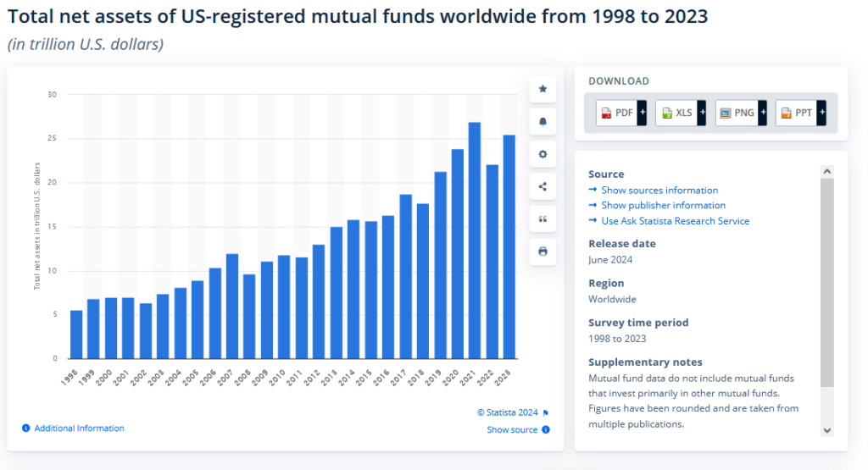Click the Show source link
This screenshot has height=470, width=868.
tap(512, 430)
